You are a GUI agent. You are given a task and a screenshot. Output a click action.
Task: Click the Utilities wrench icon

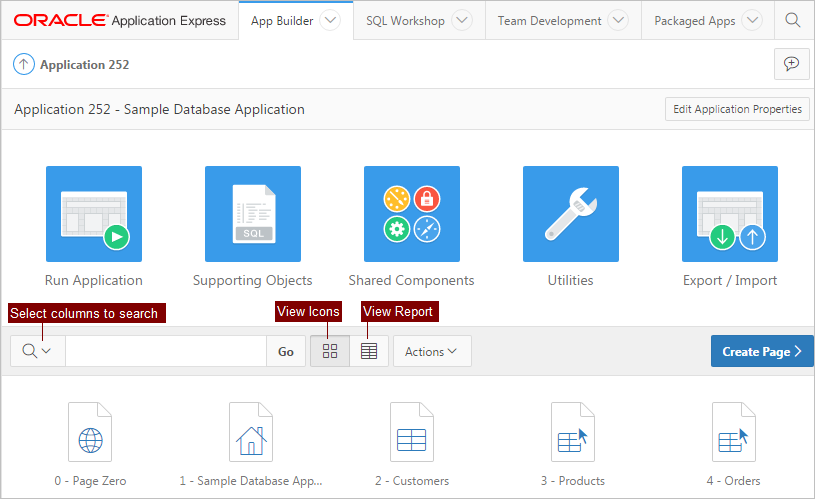[570, 214]
